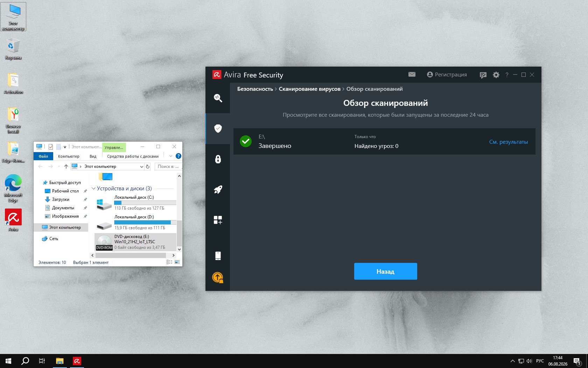Expand the Explorer ribbon with the chevron
Viewport: 588px width, 368px height.
(170, 156)
